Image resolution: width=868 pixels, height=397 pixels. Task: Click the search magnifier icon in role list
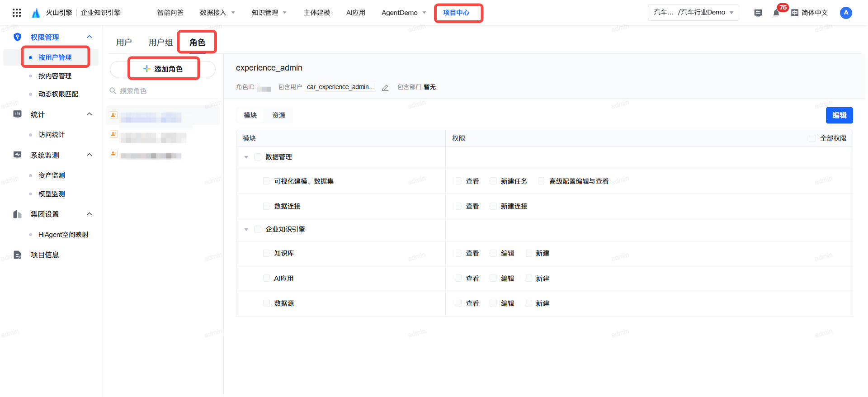click(x=113, y=91)
